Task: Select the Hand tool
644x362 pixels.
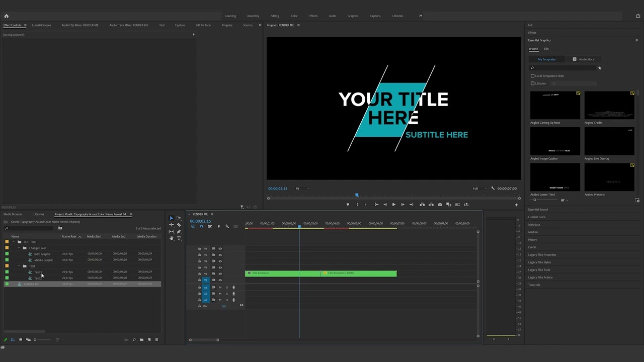Action: pos(171,238)
